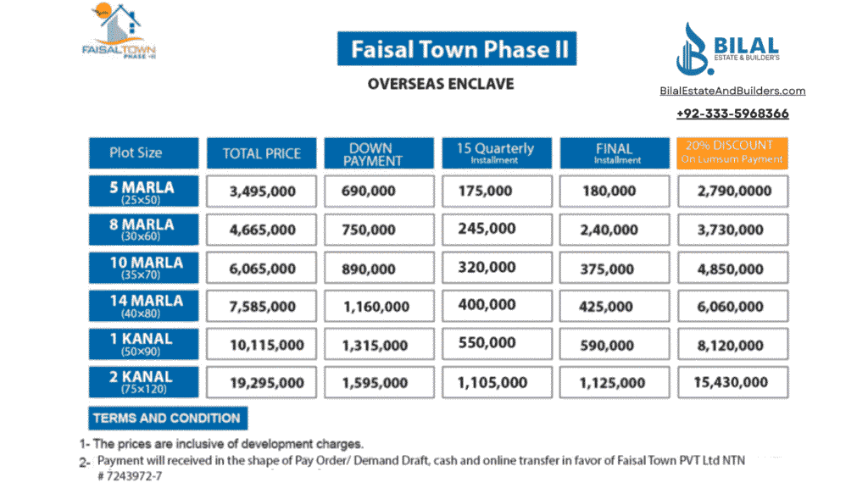Click the Plot Size column header

(x=143, y=153)
